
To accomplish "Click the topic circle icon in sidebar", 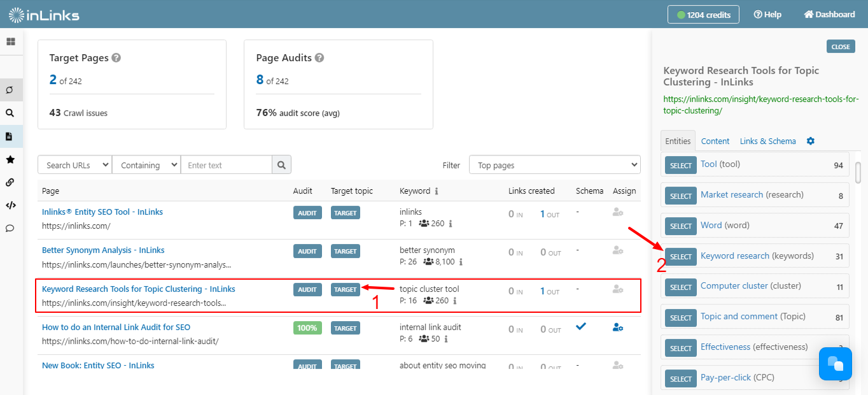I will tap(10, 90).
